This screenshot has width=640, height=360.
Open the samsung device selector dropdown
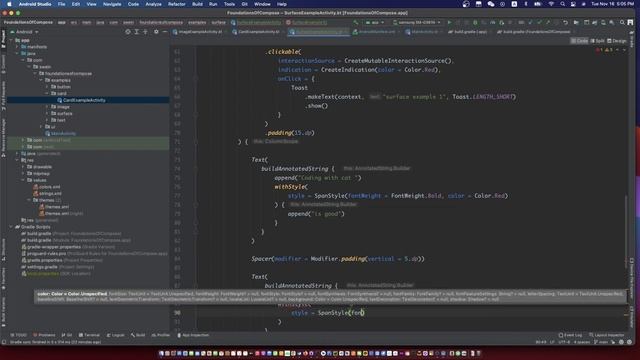(x=417, y=22)
